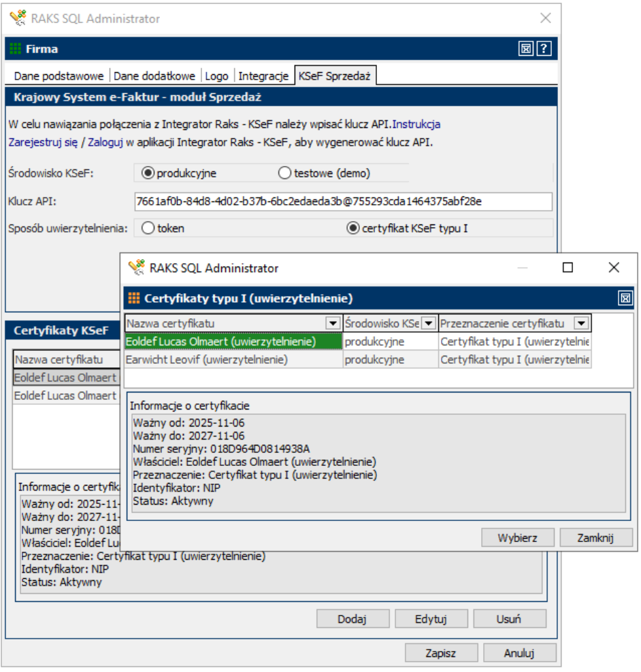Click the Zarejestruj się link
641x672 pixels.
click(x=42, y=142)
